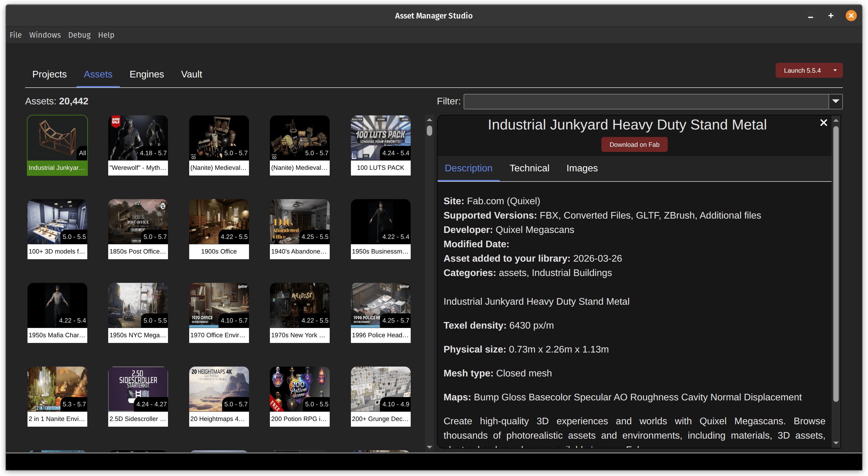Open the 1950s NYC Mega asset
Viewport: 868px width, 476px height.
point(138,312)
